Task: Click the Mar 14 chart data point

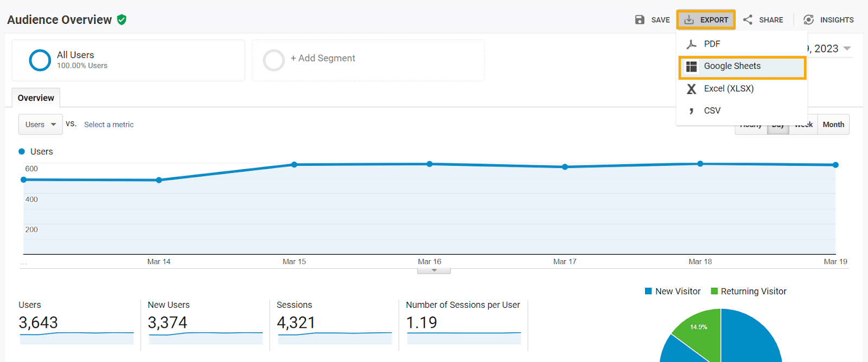Action: [159, 180]
